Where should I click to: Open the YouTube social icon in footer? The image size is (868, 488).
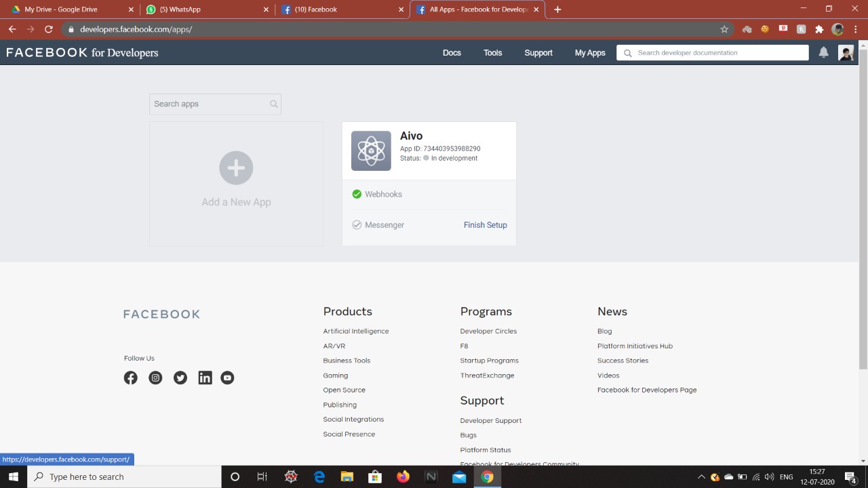tap(227, 378)
